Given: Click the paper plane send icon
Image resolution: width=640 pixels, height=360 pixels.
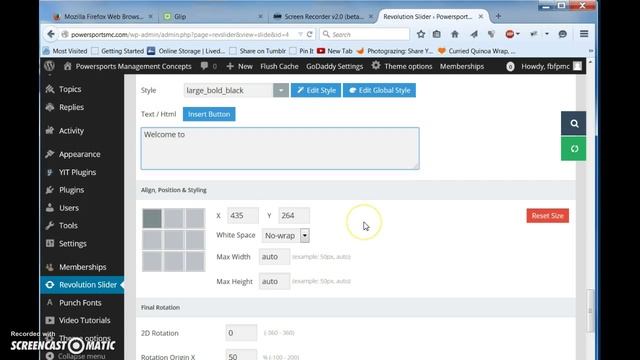Looking at the screenshot, I should (473, 34).
